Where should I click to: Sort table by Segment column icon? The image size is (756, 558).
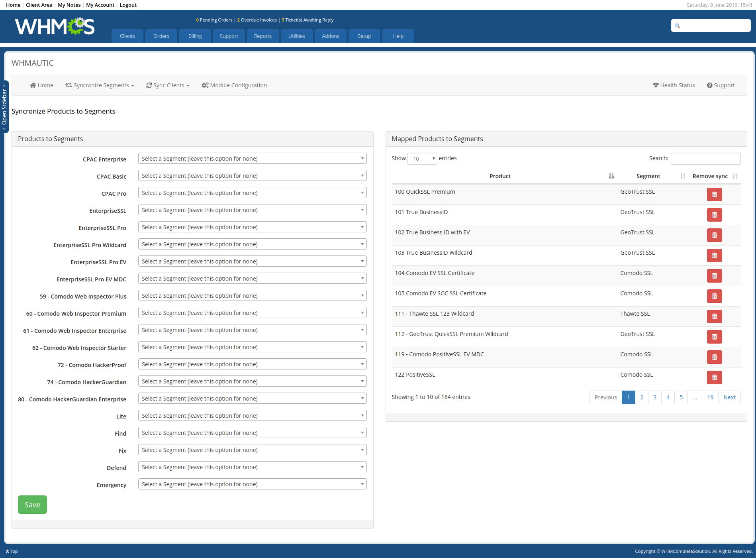(x=682, y=176)
